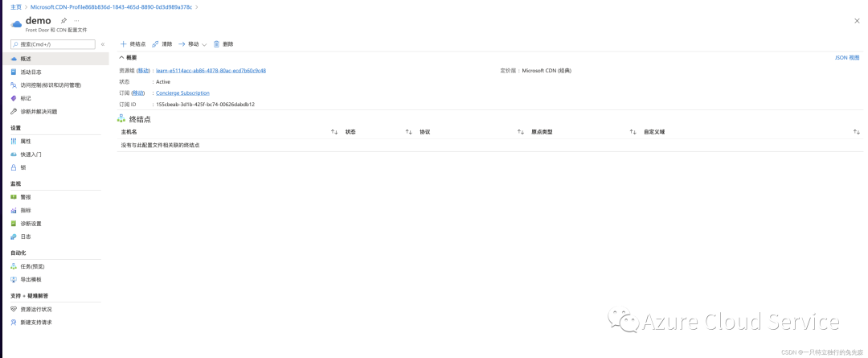Open 概述 overview cloud icon in sidebar
Image resolution: width=868 pixels, height=358 pixels.
(14, 59)
